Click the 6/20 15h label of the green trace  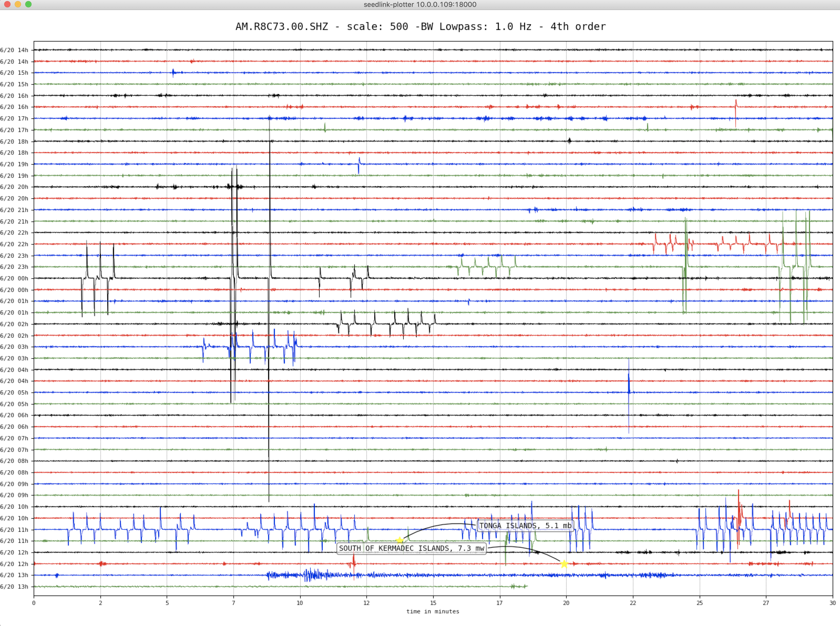[14, 84]
